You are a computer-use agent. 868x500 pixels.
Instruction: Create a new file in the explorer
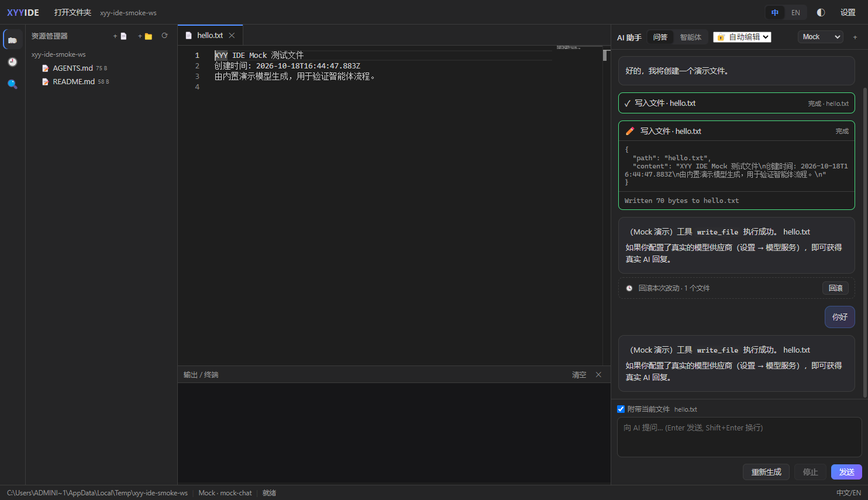pos(120,36)
